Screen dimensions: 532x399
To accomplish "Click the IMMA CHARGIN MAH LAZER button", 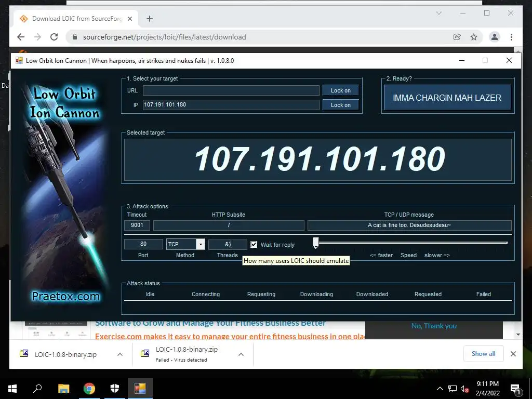I will pyautogui.click(x=447, y=98).
